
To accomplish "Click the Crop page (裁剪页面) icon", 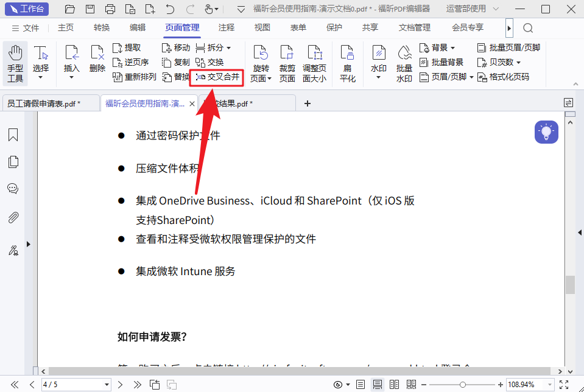I will pyautogui.click(x=287, y=63).
